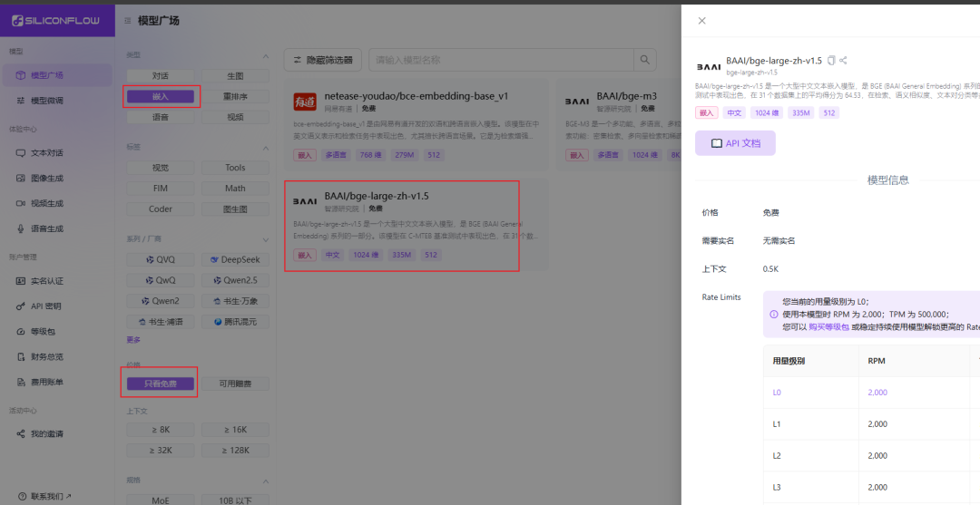Open the BAAI/bge-m3 model card
This screenshot has height=505, width=980.
[x=619, y=125]
